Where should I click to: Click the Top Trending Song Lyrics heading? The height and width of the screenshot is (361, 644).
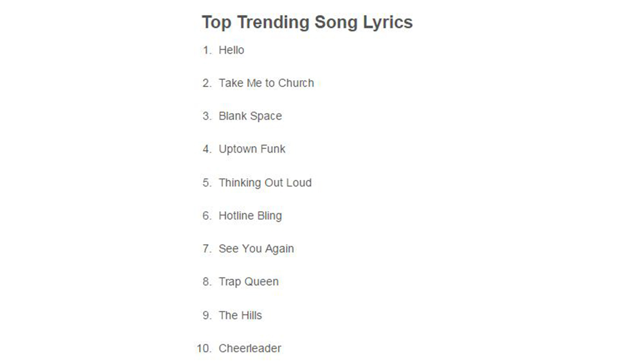pos(307,23)
